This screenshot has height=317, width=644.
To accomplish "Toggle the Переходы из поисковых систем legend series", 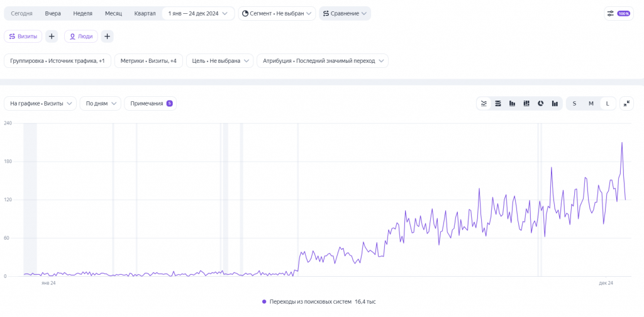I will 319,302.
